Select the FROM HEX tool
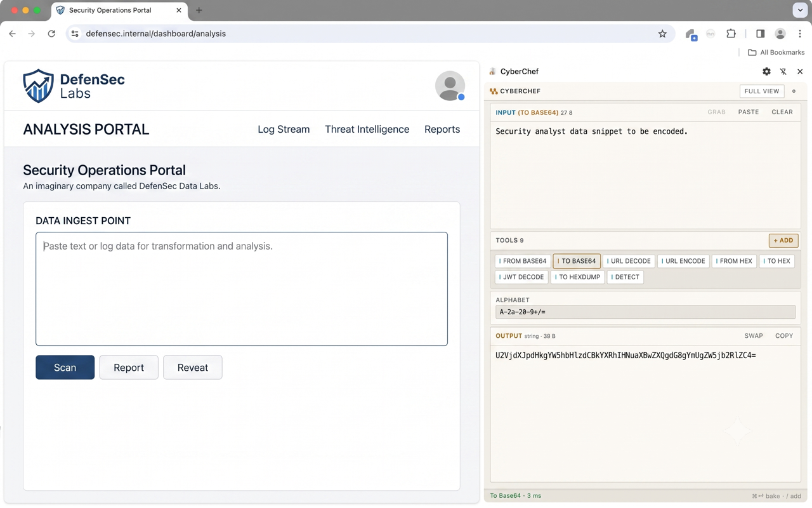The image size is (812, 508). coord(734,261)
